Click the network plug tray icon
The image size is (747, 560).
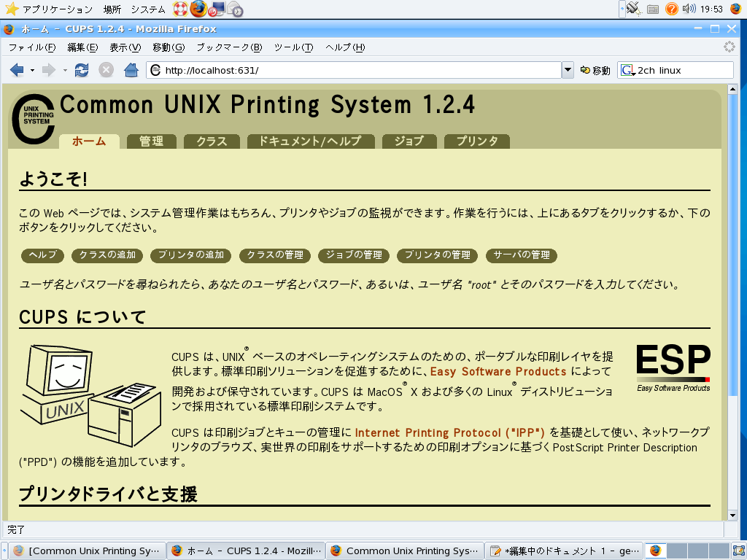[x=634, y=9]
